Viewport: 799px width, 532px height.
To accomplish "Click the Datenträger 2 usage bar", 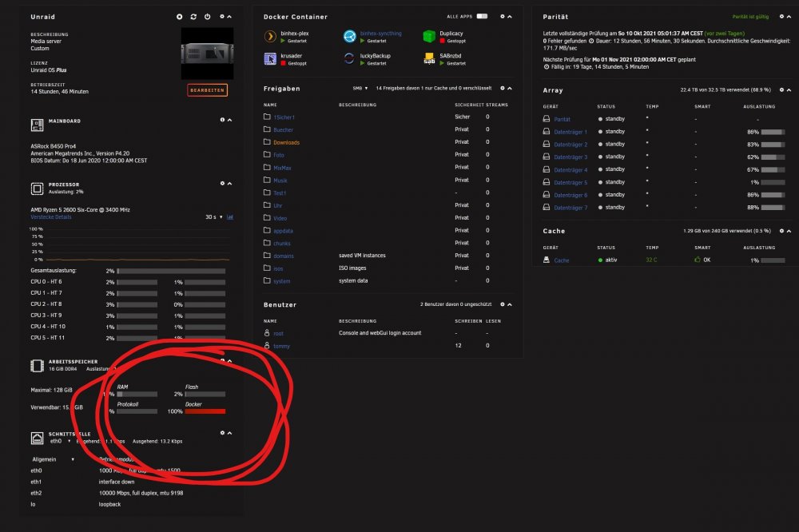I will coord(773,145).
